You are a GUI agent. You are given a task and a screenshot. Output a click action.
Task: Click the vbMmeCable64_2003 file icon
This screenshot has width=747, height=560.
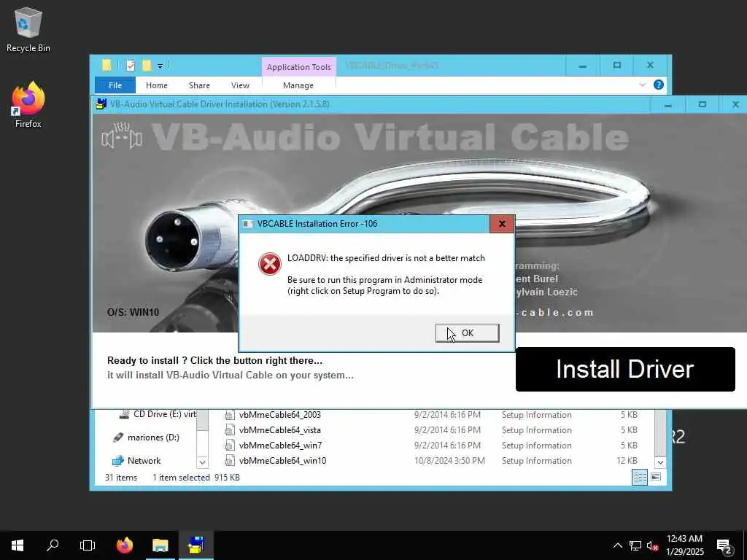tap(230, 415)
